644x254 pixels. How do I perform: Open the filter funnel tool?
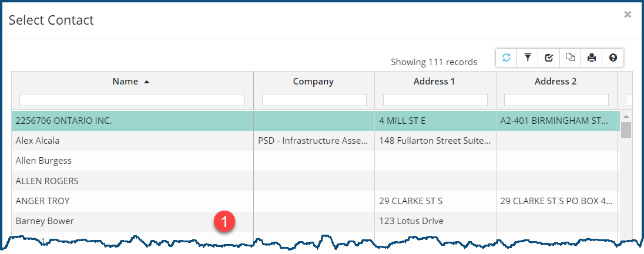tap(528, 57)
